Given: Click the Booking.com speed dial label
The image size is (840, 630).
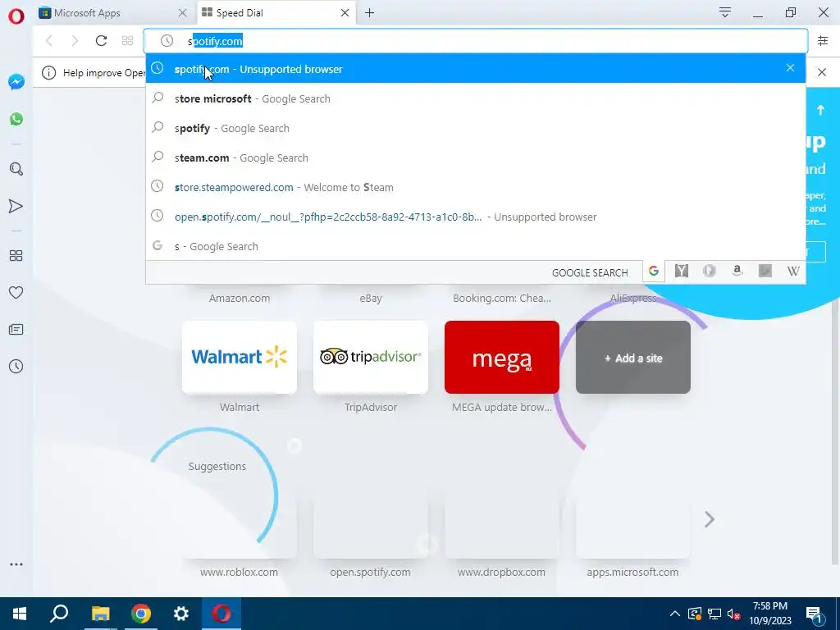Looking at the screenshot, I should coord(502,299).
